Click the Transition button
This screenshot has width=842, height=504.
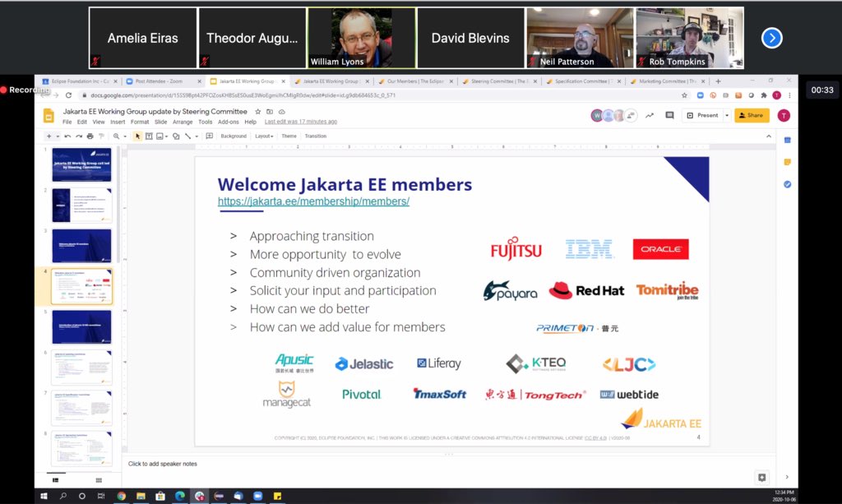click(x=316, y=136)
